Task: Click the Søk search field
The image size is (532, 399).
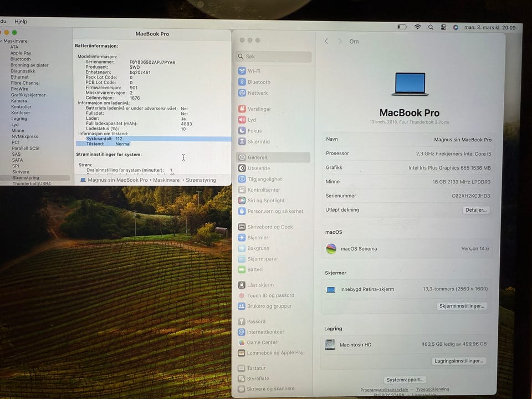Action: pyautogui.click(x=273, y=57)
